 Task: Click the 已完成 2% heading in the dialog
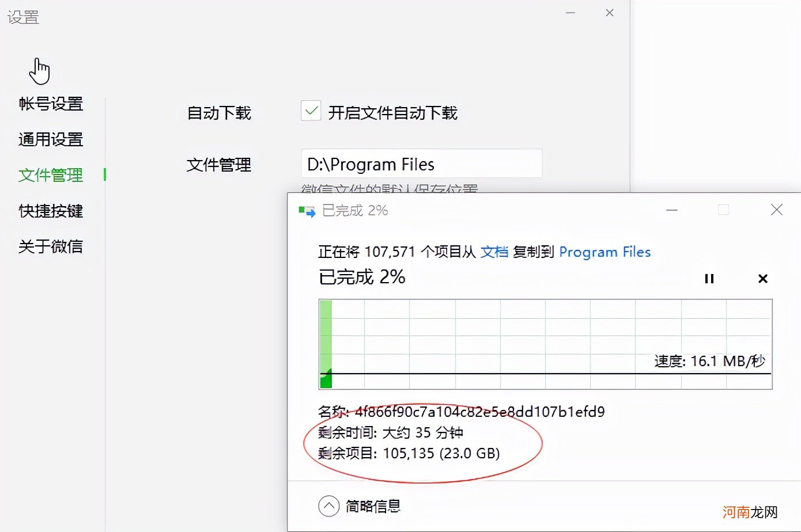[362, 277]
